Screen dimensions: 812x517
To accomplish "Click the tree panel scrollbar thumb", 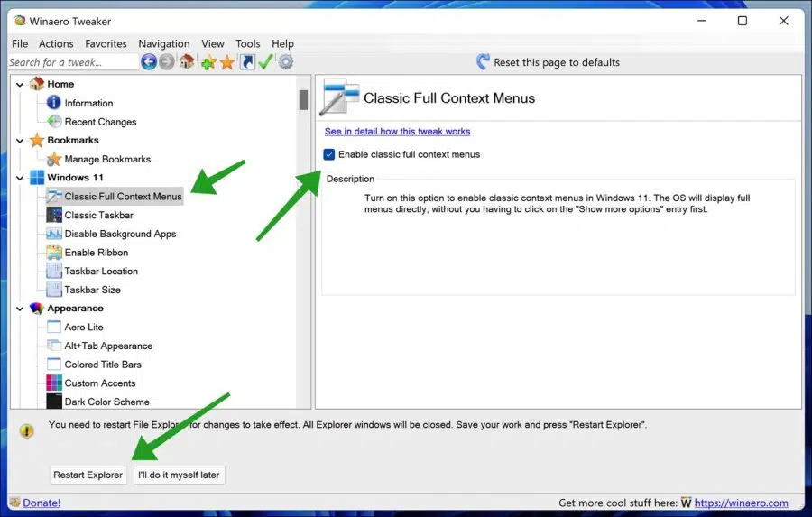I will click(303, 99).
